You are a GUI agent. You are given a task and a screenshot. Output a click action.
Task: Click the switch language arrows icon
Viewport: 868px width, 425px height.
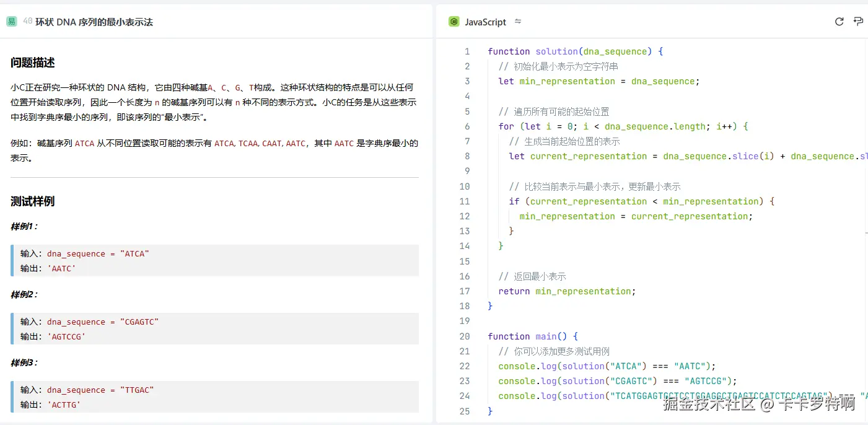pyautogui.click(x=518, y=22)
